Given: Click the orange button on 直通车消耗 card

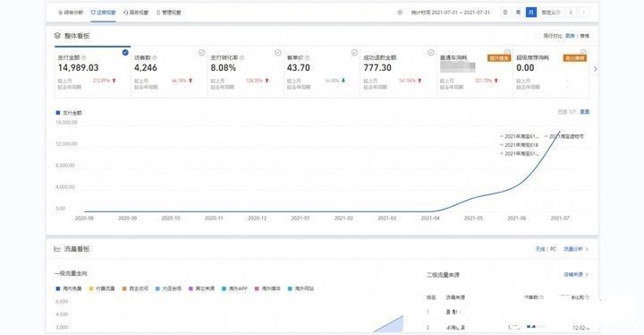Looking at the screenshot, I should 498,58.
